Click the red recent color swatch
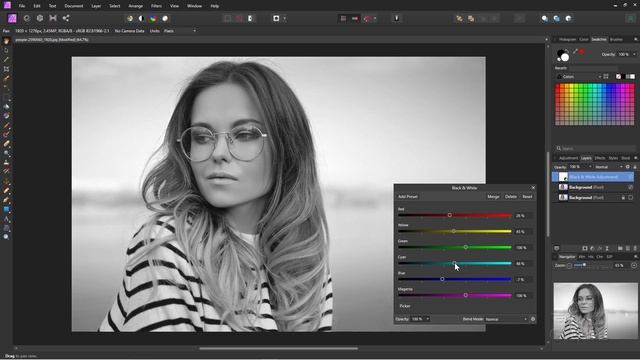 pos(582,52)
